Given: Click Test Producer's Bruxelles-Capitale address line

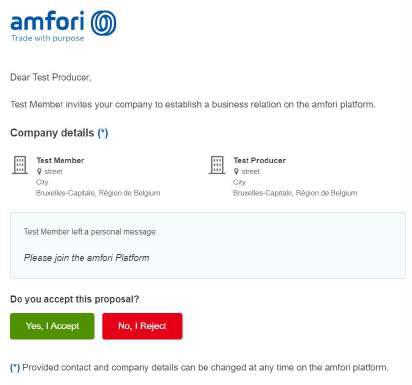Looking at the screenshot, I should [295, 193].
